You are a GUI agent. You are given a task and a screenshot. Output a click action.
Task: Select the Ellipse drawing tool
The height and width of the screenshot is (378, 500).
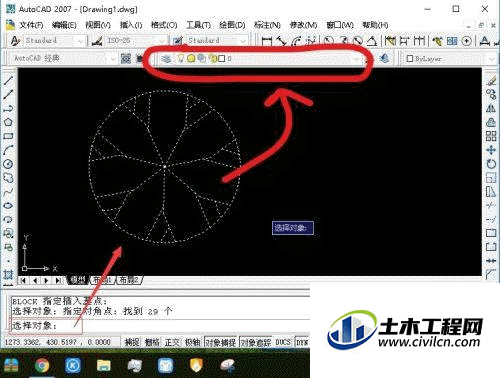tap(8, 205)
